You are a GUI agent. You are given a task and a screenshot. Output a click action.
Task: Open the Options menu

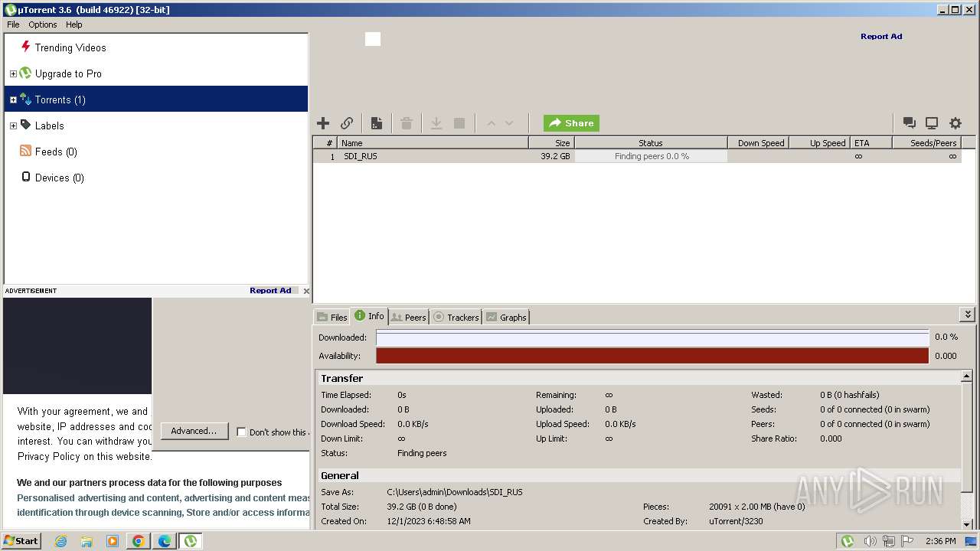(43, 24)
